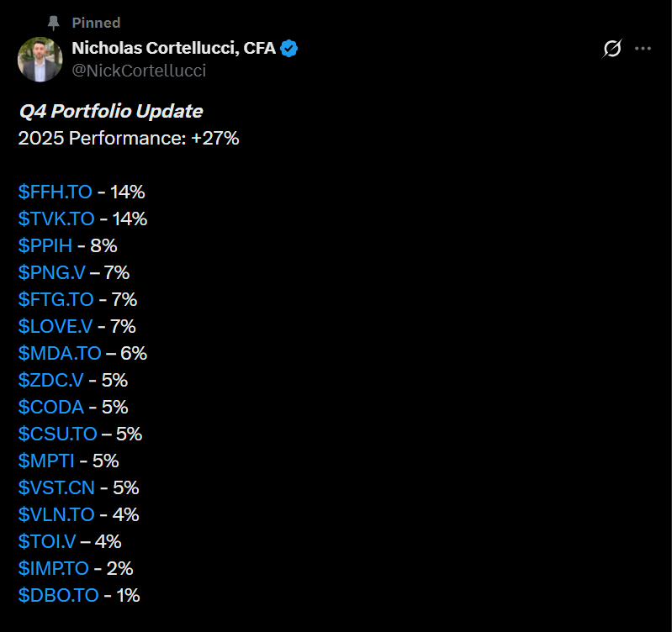Image resolution: width=672 pixels, height=632 pixels.
Task: Click the blue verified badge
Action: coord(289,49)
